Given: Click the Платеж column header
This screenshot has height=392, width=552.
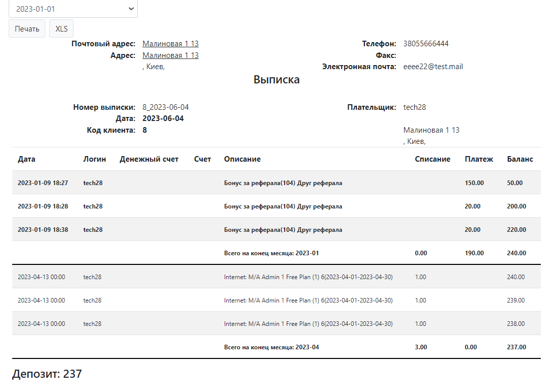Looking at the screenshot, I should [479, 159].
